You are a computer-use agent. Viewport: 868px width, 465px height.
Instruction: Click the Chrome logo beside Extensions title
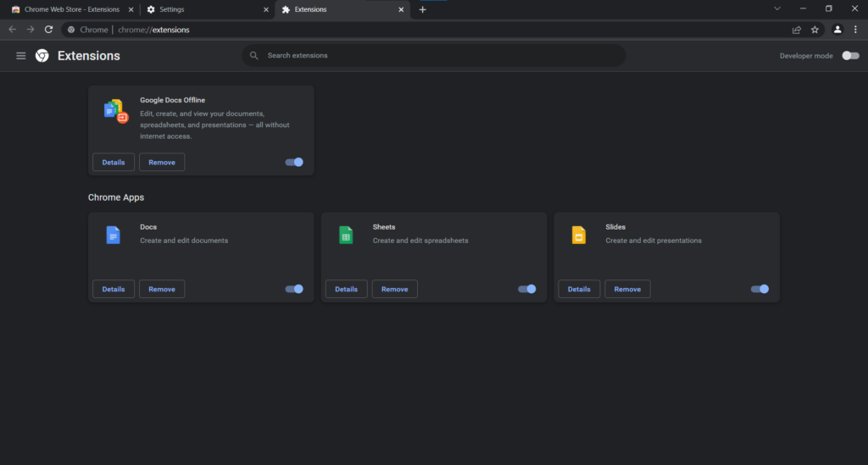coord(42,56)
